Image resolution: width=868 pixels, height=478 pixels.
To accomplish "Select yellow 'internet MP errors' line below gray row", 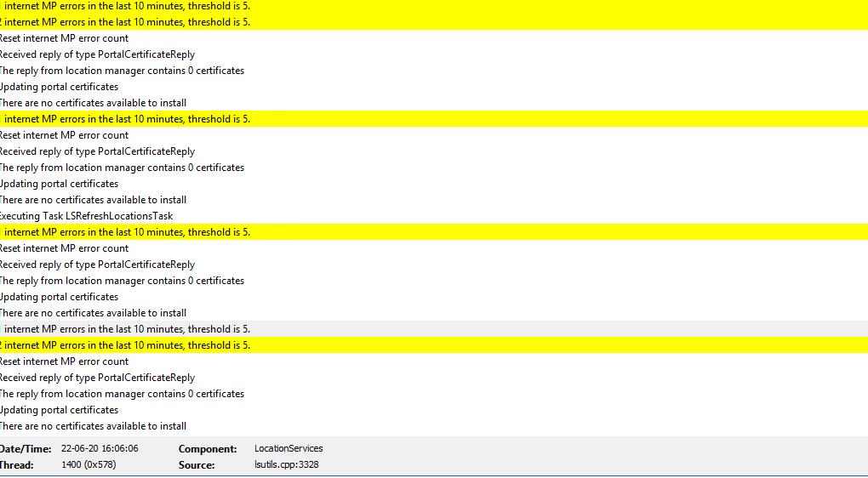I will (x=434, y=345).
